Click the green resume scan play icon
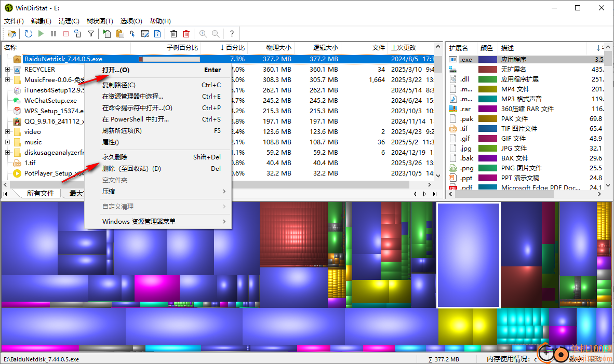 [x=41, y=34]
